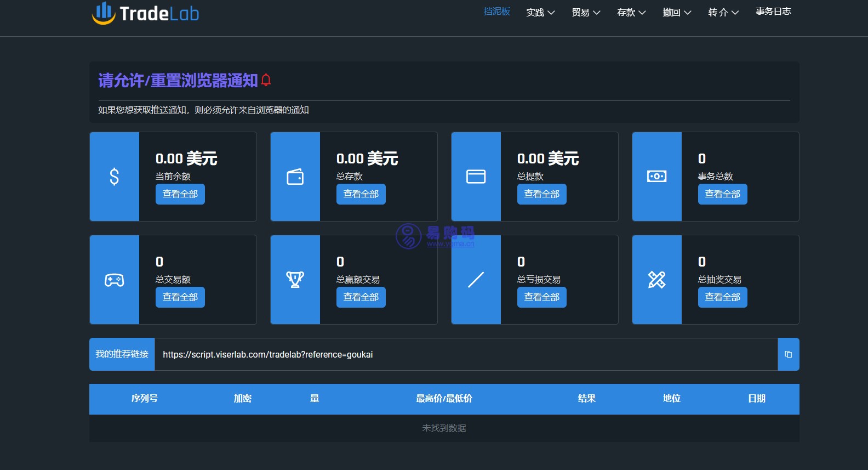Open the 事务日志 menu item
The width and height of the screenshot is (868, 470).
[773, 12]
